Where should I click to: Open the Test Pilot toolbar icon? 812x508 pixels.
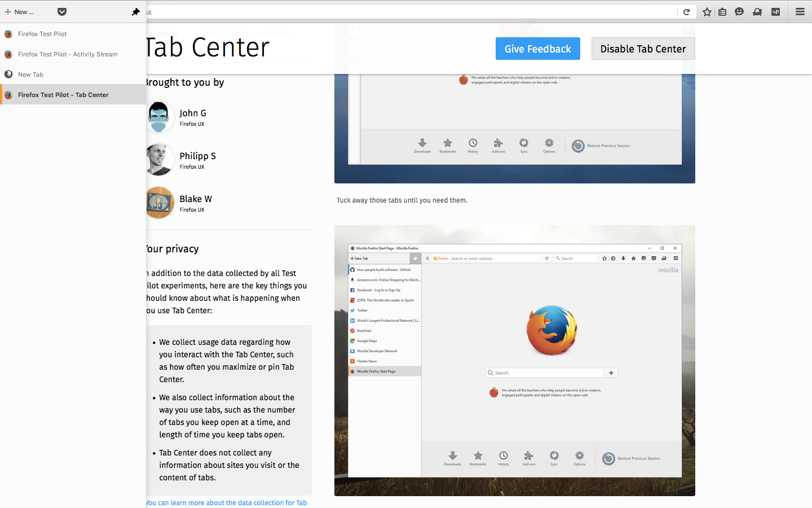coord(757,12)
